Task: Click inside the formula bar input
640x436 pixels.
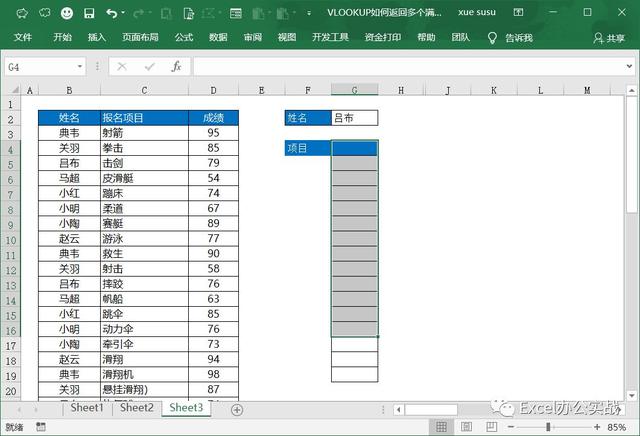Action: [x=408, y=67]
